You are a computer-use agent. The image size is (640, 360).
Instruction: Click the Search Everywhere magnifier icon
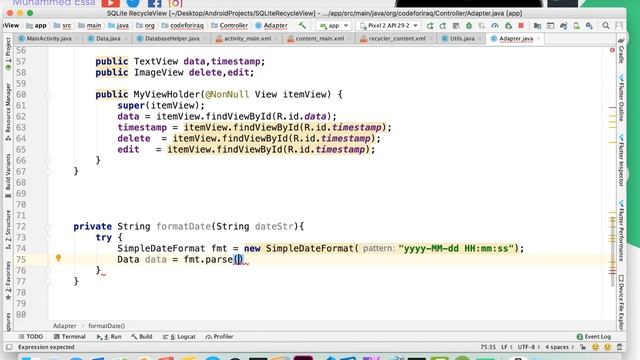point(606,26)
